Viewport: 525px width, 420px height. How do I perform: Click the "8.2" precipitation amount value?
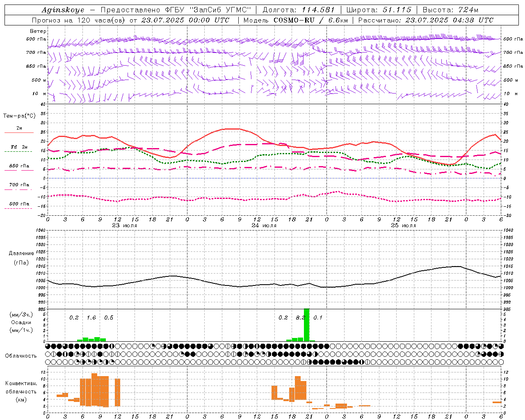tap(301, 318)
